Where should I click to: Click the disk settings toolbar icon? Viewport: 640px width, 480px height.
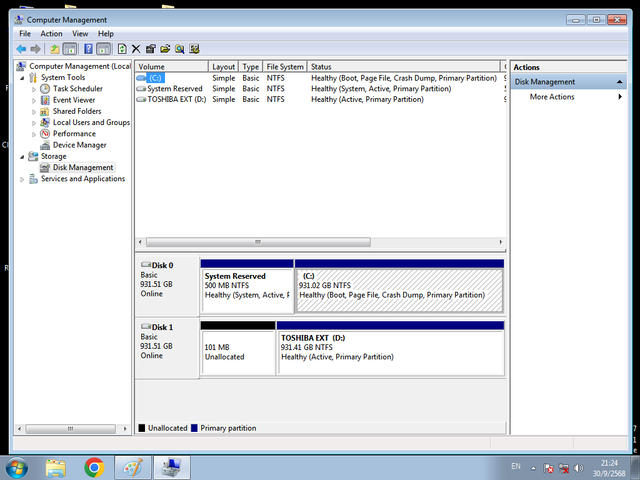194,49
